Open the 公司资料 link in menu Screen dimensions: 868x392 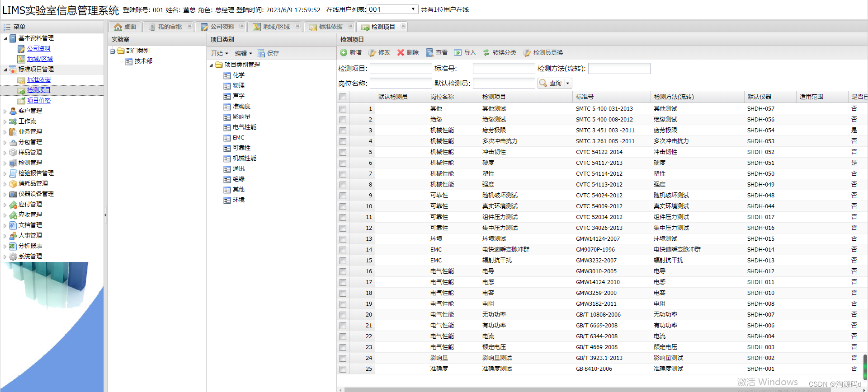[38, 49]
